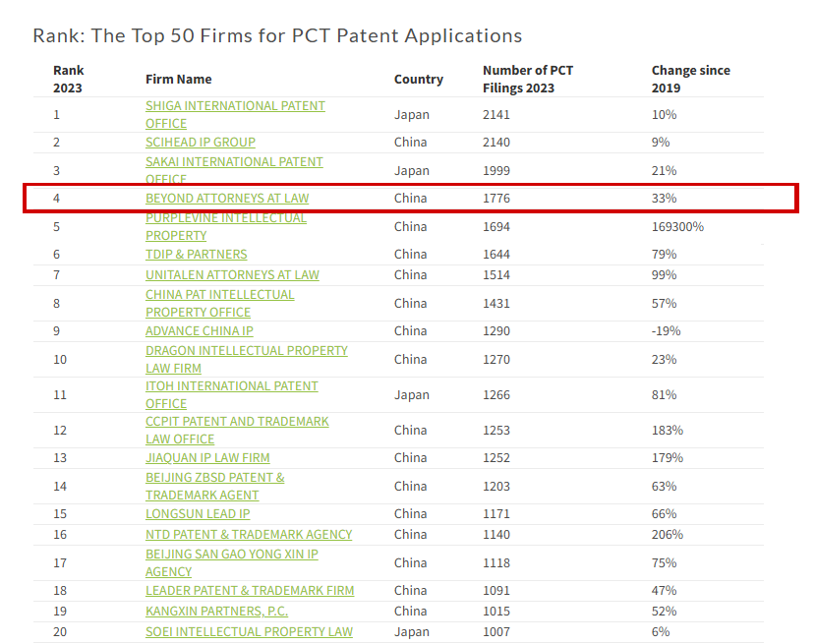Click the 'Top 50 Firms' page heading
Viewport: 815px width, 644px height.
click(x=277, y=35)
